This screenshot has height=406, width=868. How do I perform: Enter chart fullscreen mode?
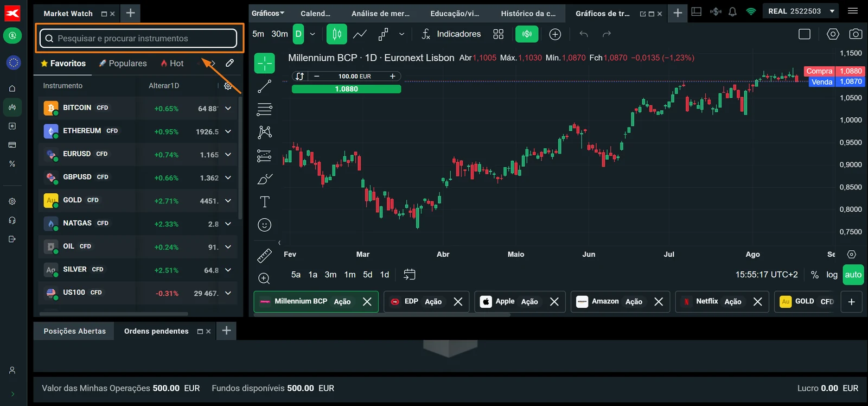coord(805,34)
